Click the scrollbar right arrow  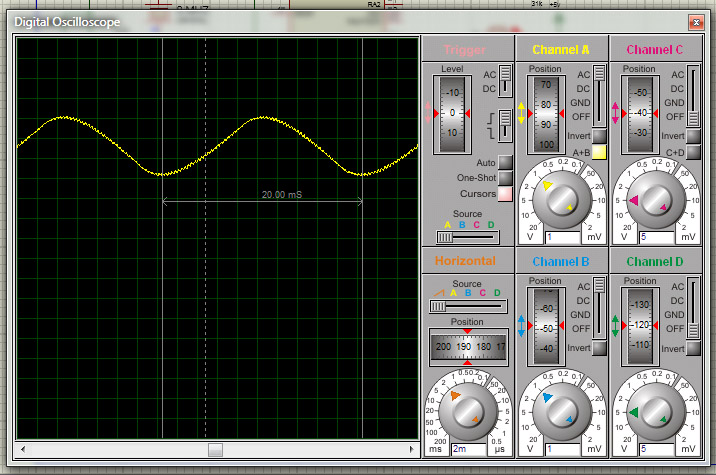[412, 449]
